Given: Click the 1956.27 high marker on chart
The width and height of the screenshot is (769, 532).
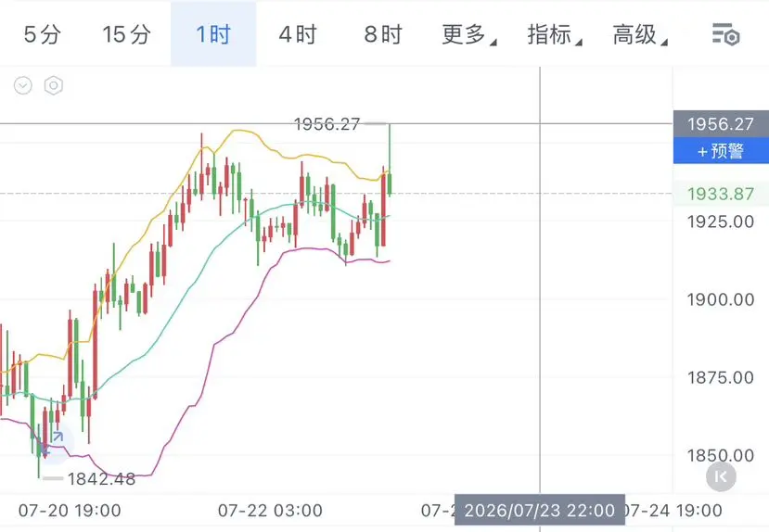Looking at the screenshot, I should 327,124.
